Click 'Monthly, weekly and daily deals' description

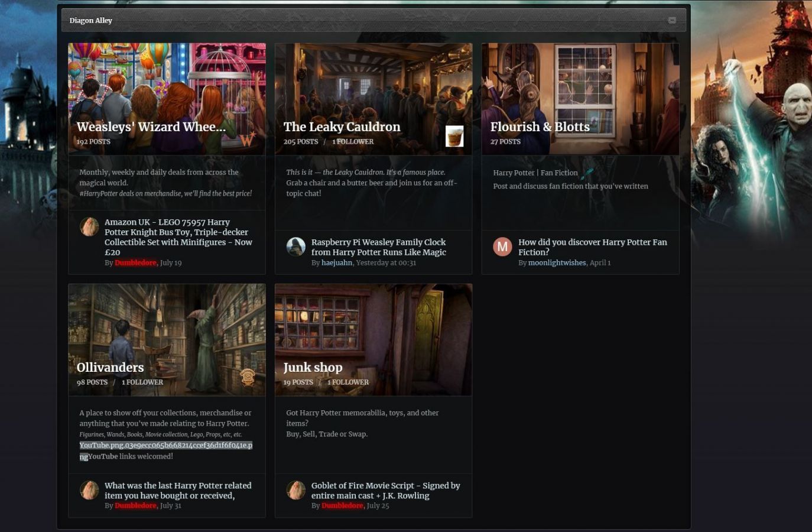click(x=159, y=177)
